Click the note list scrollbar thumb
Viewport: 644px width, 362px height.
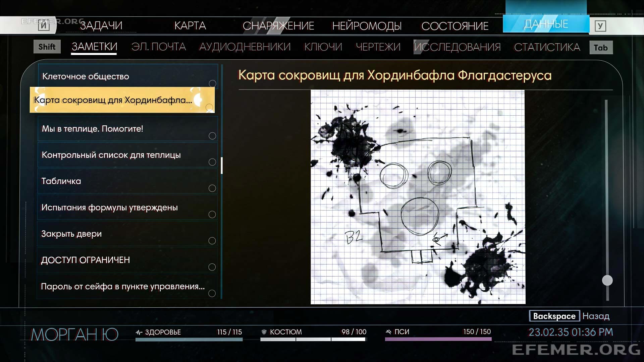coord(222,165)
